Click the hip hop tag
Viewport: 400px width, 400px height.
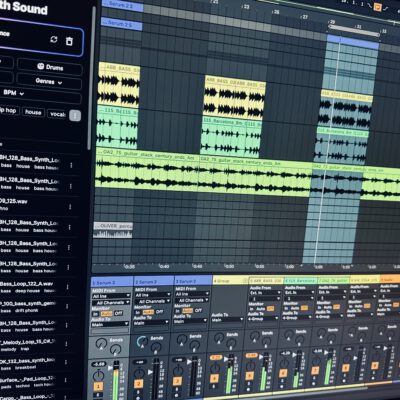9,110
